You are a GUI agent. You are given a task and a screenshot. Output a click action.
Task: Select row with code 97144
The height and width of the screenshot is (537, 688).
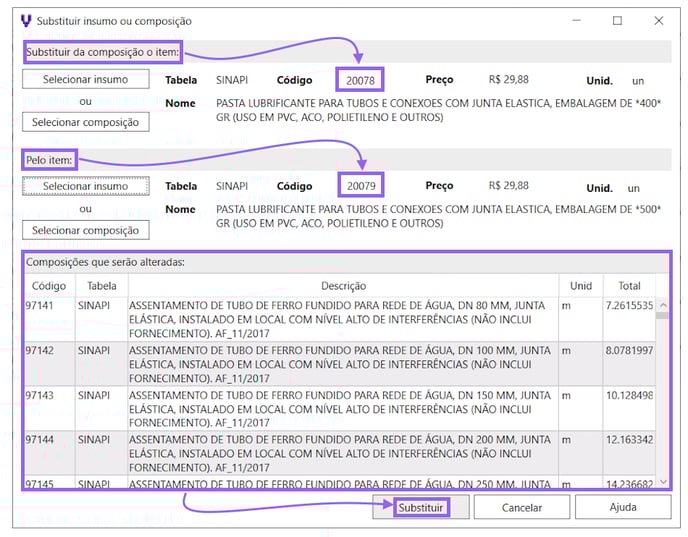pyautogui.click(x=340, y=453)
